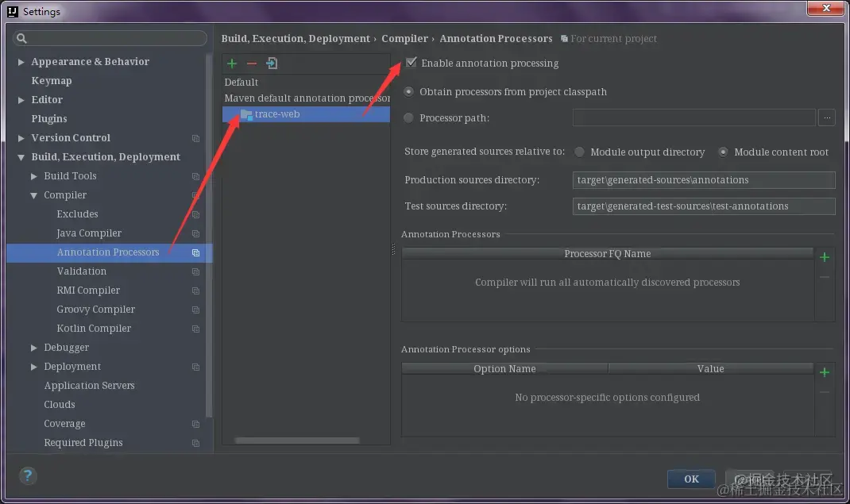The image size is (850, 504).
Task: Click the settings tree vertical scrollbar
Action: tap(209, 236)
